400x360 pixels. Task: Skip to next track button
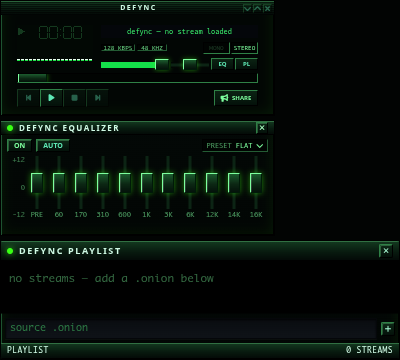[x=97, y=98]
